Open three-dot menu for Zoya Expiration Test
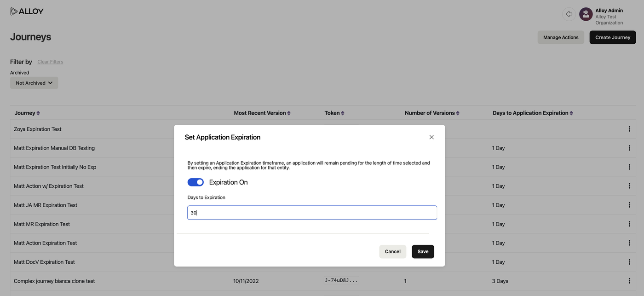644x296 pixels. coord(629,129)
